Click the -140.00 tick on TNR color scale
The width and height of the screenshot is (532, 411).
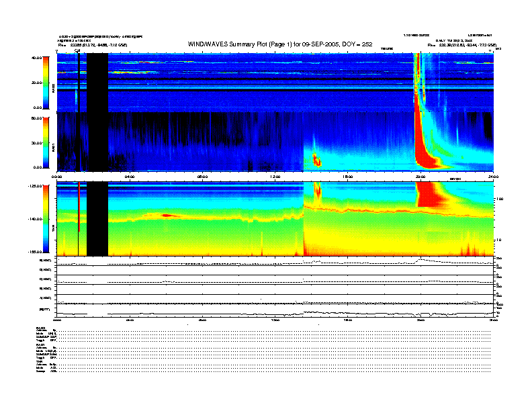36,219
